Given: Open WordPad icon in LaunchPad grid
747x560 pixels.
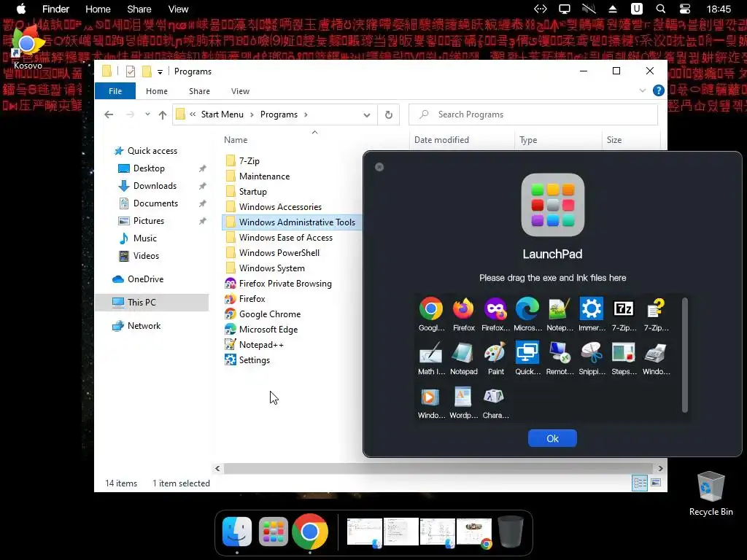Looking at the screenshot, I should pyautogui.click(x=463, y=397).
